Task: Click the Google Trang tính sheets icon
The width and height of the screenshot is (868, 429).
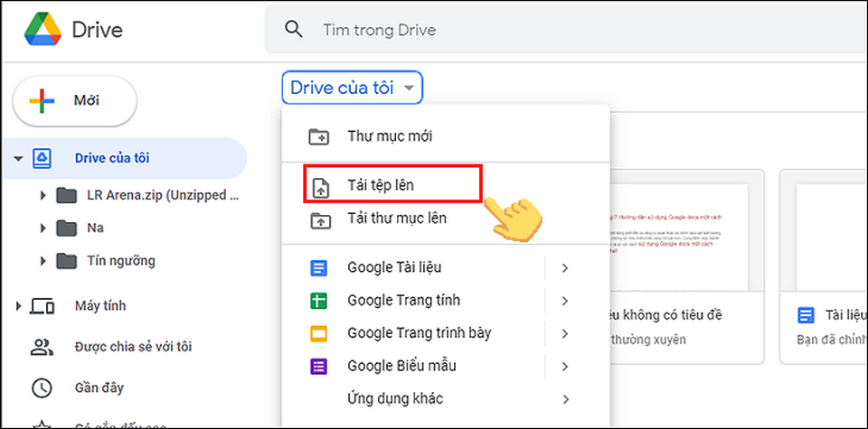Action: [x=318, y=301]
